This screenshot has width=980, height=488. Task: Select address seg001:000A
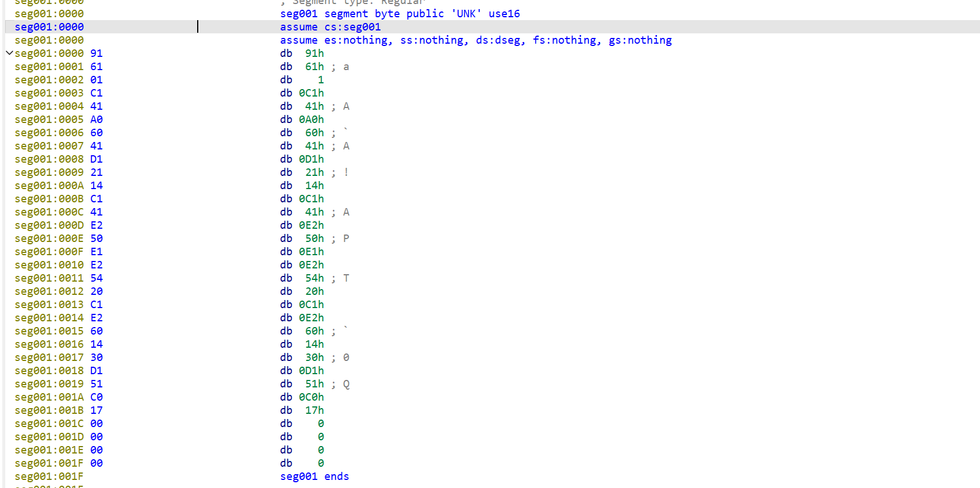click(49, 186)
